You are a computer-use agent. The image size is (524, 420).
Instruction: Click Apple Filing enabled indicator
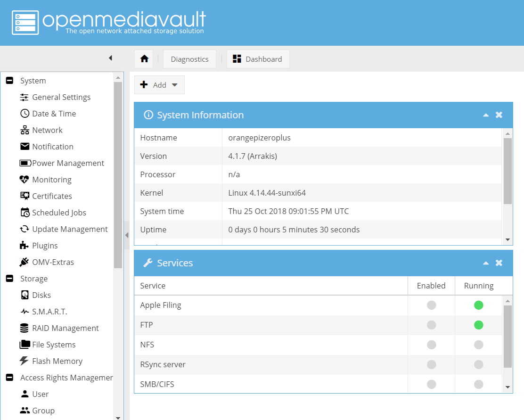(432, 305)
